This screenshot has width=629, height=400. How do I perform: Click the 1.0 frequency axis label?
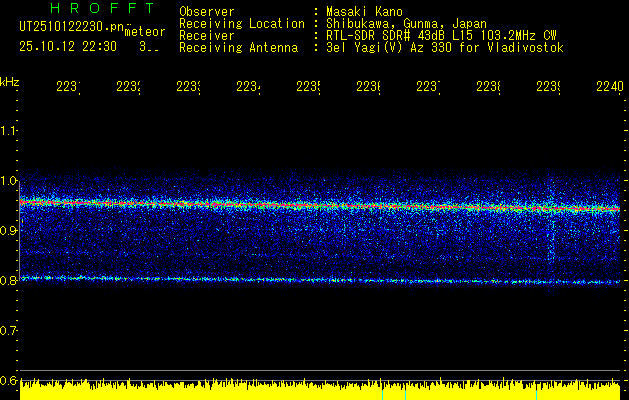click(x=8, y=181)
